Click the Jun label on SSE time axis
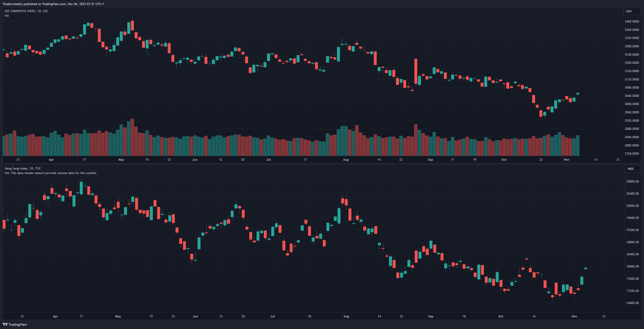The width and height of the screenshot is (644, 329). pos(195,159)
